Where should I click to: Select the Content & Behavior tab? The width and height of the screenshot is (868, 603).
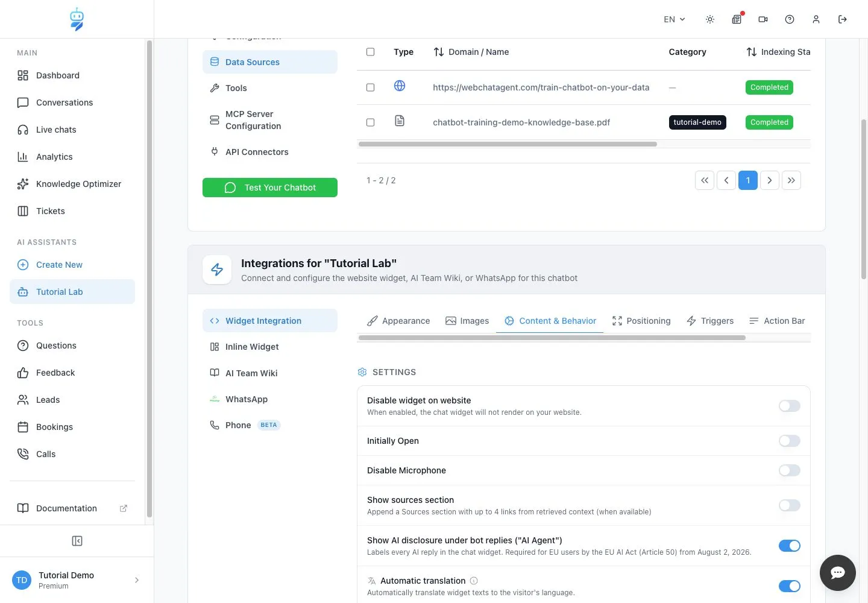[x=550, y=321]
